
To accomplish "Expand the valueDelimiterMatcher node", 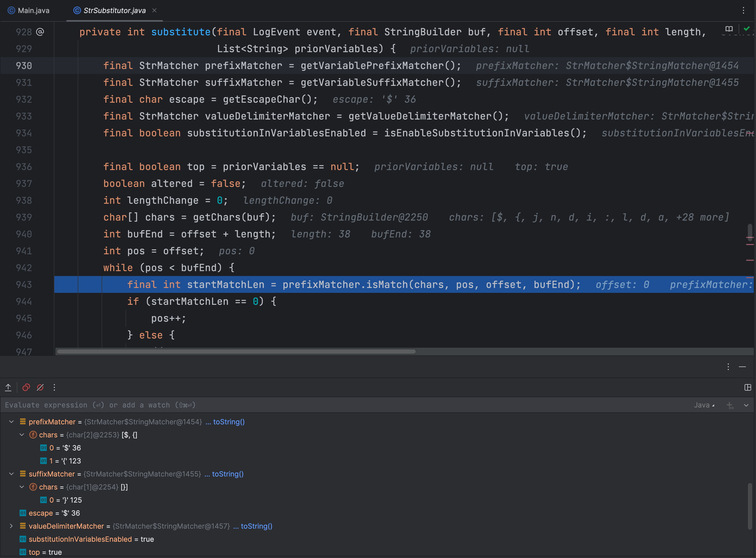I will click(x=11, y=526).
